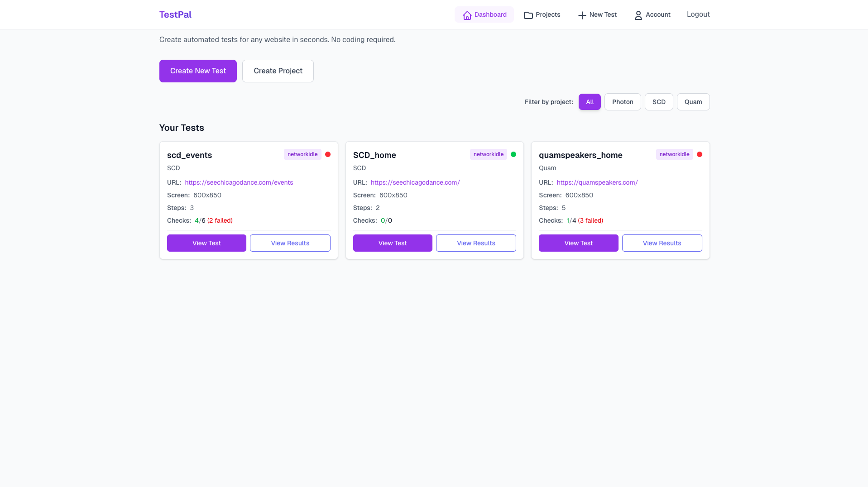Click the Account person icon
Viewport: 868px width, 487px height.
click(x=638, y=15)
